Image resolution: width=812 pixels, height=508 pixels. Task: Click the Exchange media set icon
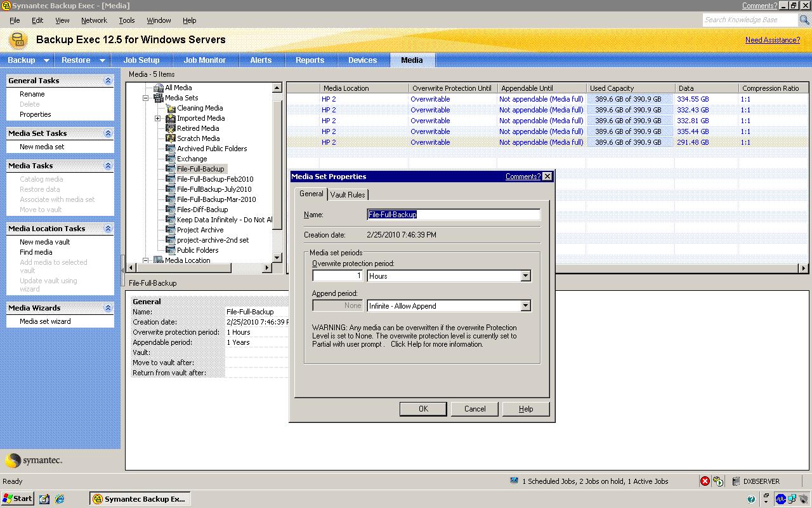point(170,159)
